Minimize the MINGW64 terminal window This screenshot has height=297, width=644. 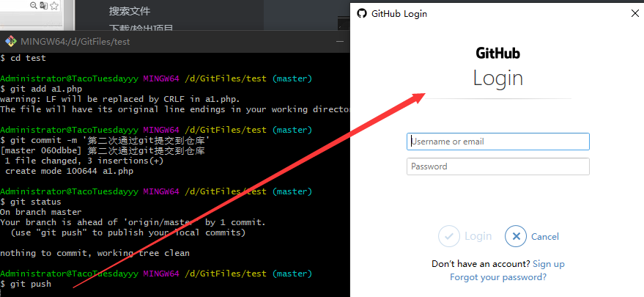click(x=340, y=42)
